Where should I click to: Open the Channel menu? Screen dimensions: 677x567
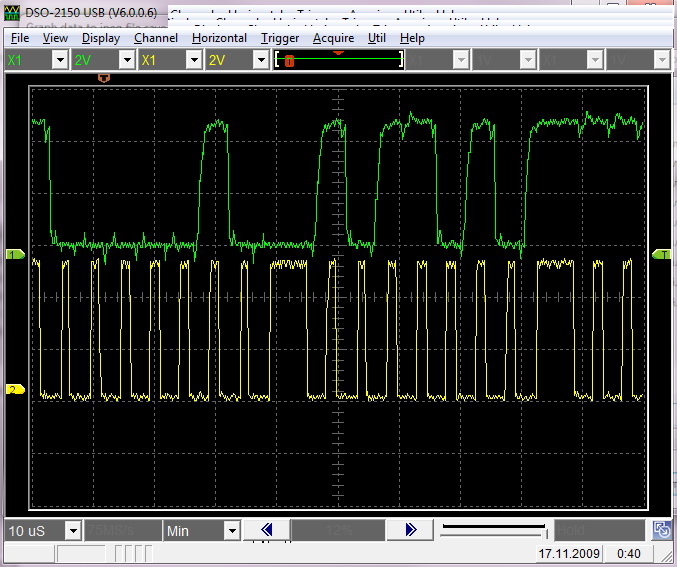(156, 38)
